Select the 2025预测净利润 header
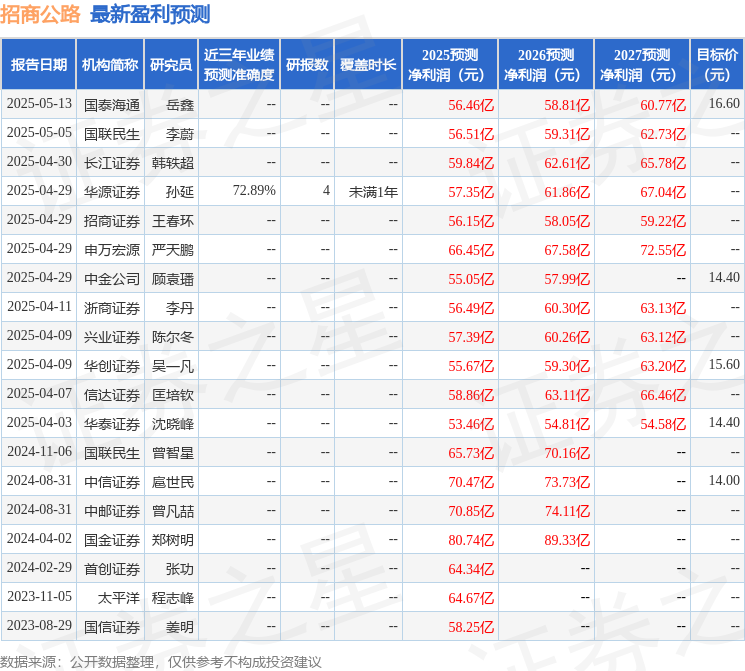This screenshot has width=745, height=671. click(450, 65)
